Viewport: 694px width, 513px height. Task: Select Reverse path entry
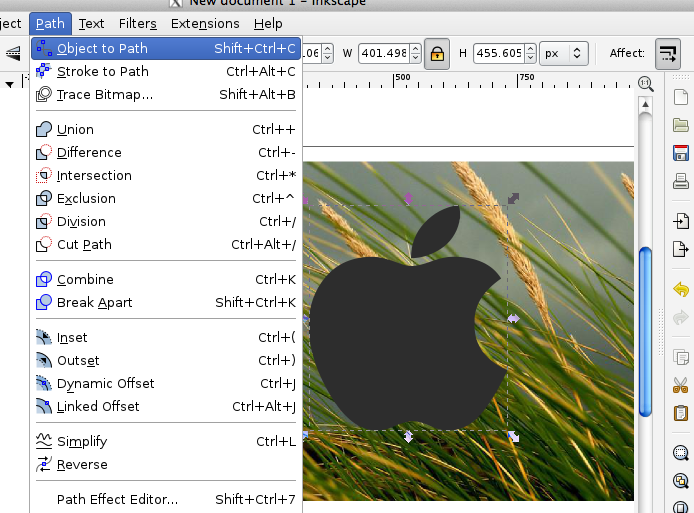click(x=166, y=464)
